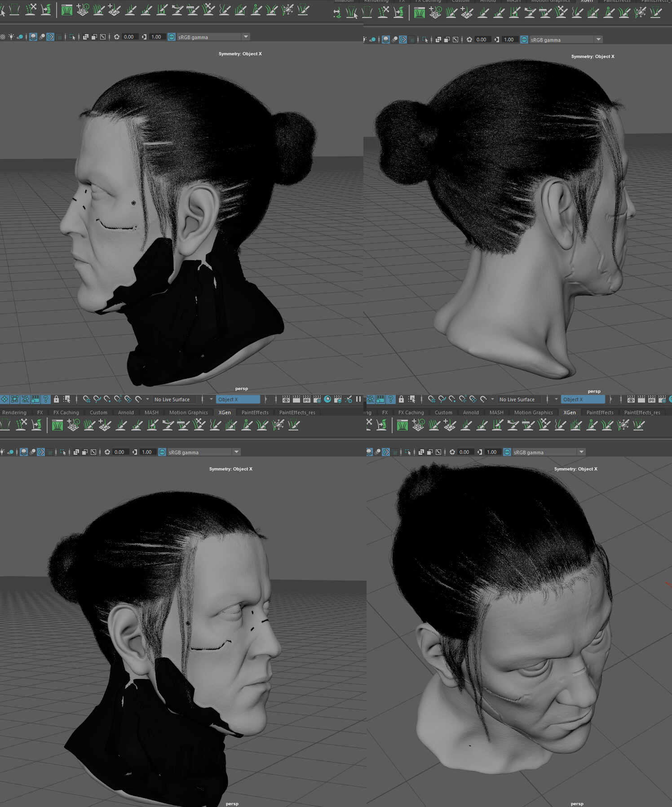This screenshot has height=807, width=672.
Task: Click No Live Surface field in bottom-left pane
Action: tap(175, 399)
